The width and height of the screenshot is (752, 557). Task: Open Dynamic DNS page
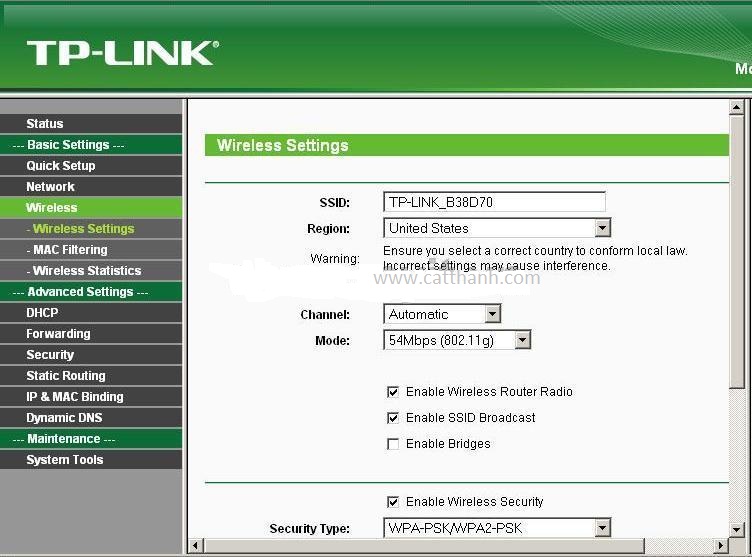(x=91, y=418)
